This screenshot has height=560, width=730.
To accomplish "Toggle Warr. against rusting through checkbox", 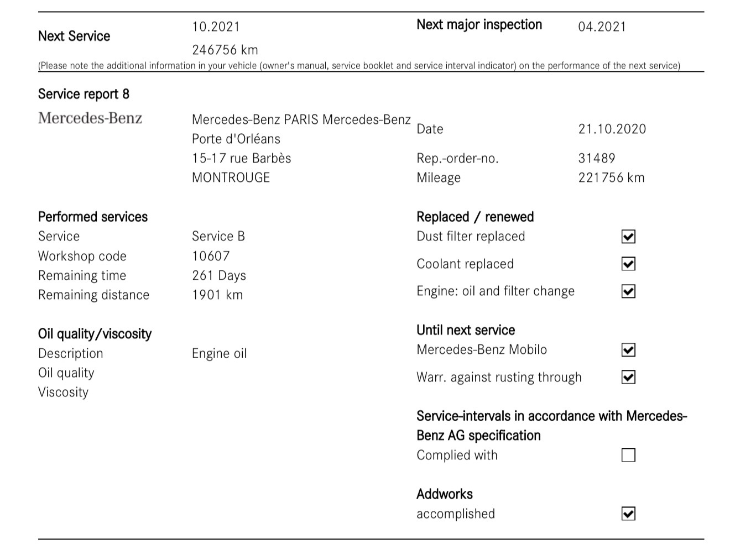I will 628,377.
